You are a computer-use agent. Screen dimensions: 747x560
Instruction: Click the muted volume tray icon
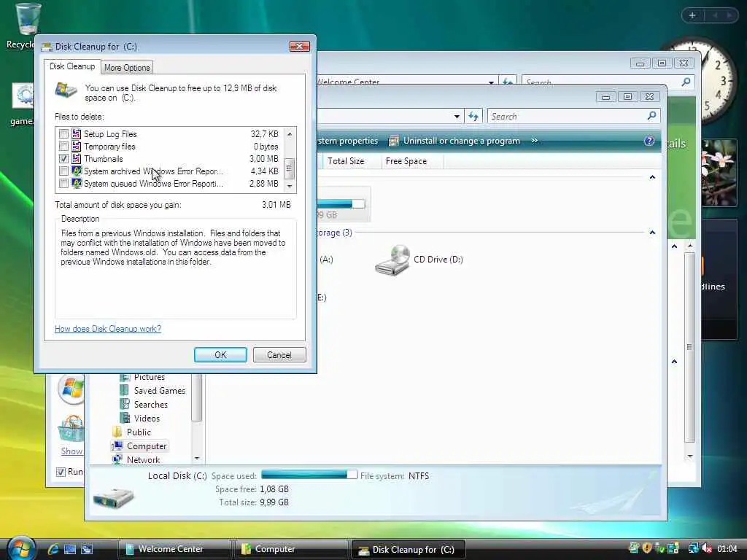click(707, 548)
